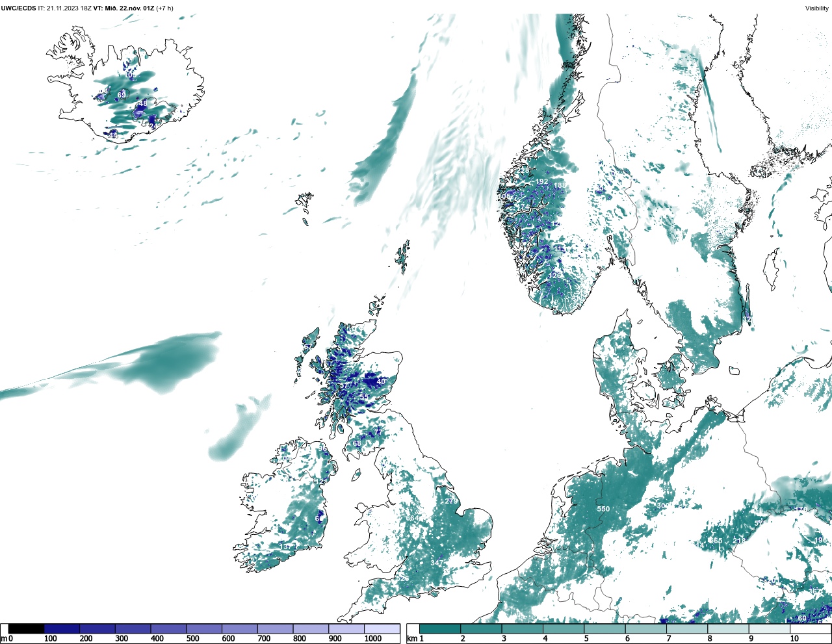Click the '279' value in eastern England
This screenshot has width=832, height=644.
451,501
